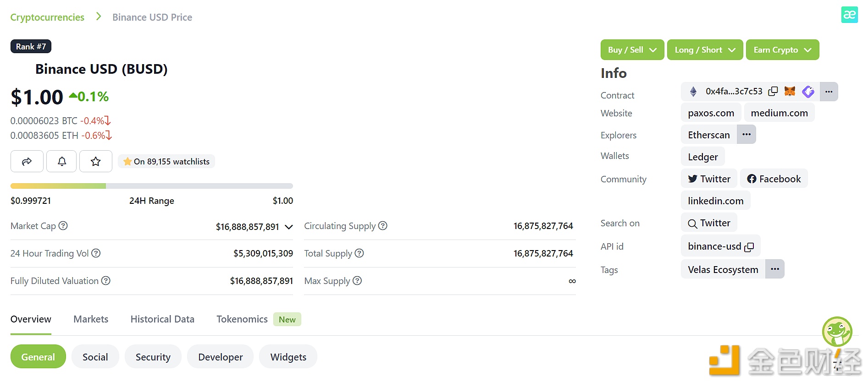Image resolution: width=868 pixels, height=382 pixels.
Task: Toggle the star to favorite BUSD
Action: click(x=96, y=161)
